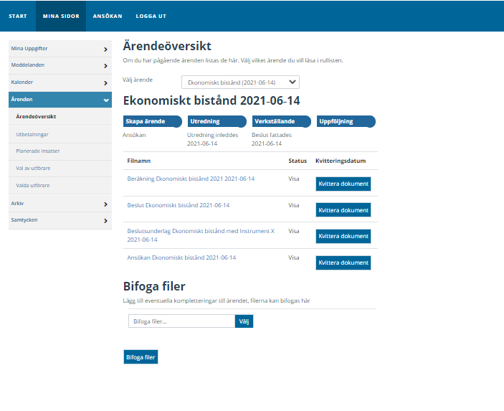Select LOGGA UT in top bar
Image resolution: width=504 pixels, height=411 pixels.
point(151,16)
